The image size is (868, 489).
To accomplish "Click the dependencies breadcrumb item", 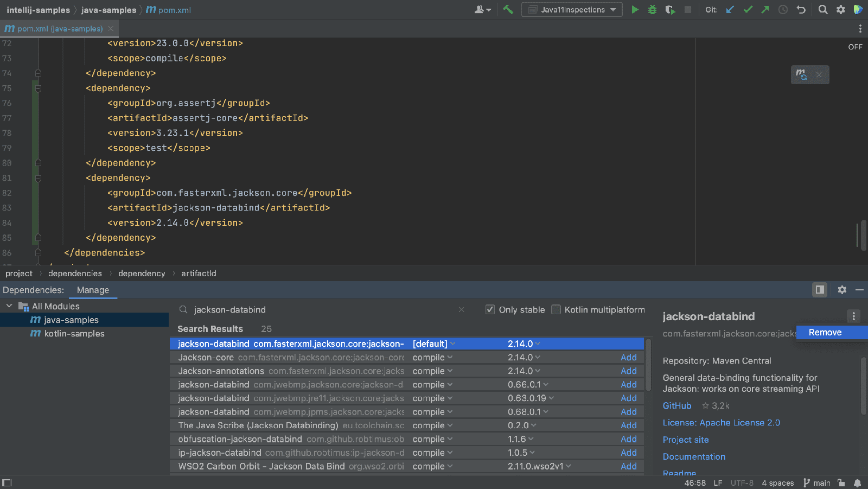I will click(x=75, y=273).
